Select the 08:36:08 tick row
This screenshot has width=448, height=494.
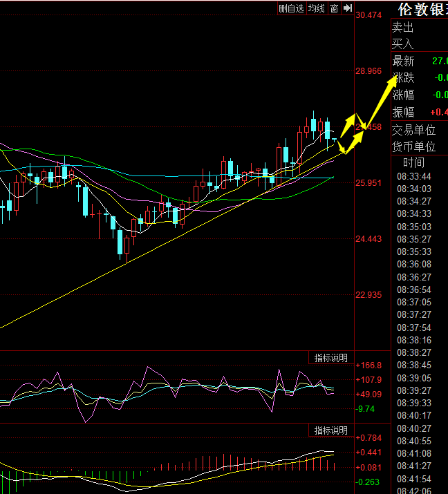tap(414, 265)
